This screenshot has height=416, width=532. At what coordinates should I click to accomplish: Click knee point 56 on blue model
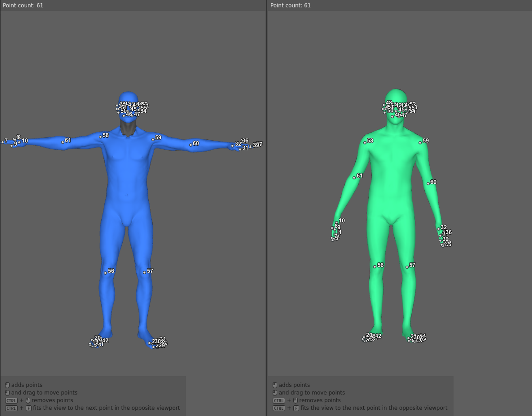pos(105,273)
